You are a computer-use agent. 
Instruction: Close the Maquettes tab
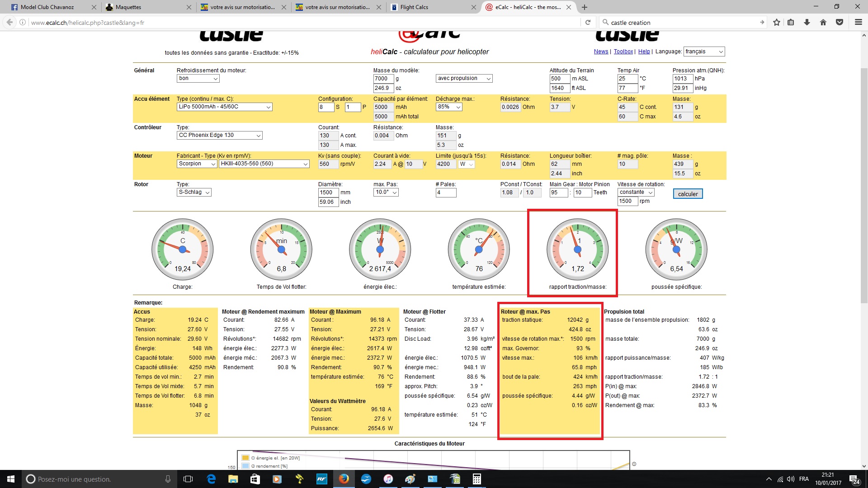(x=189, y=7)
